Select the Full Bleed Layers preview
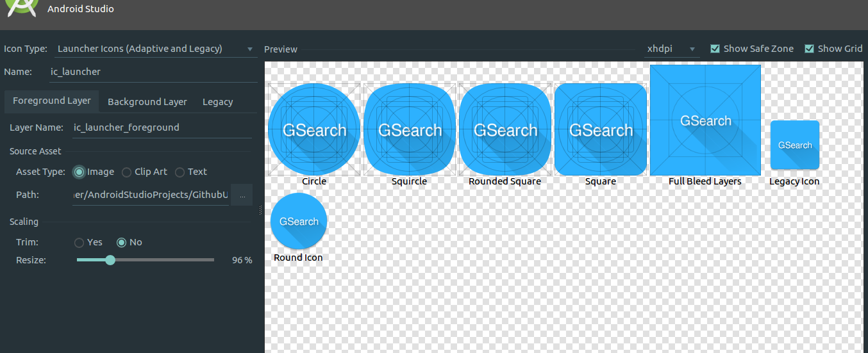 click(x=705, y=120)
